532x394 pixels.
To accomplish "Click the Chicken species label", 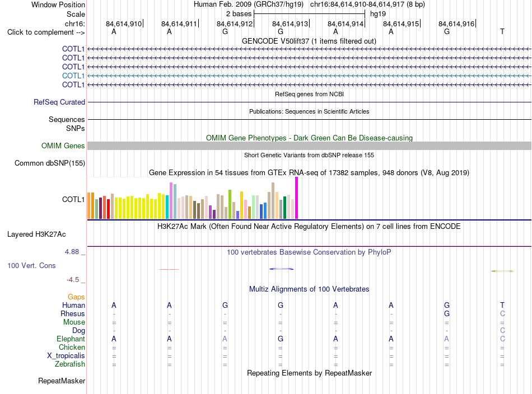I will coord(72,347).
